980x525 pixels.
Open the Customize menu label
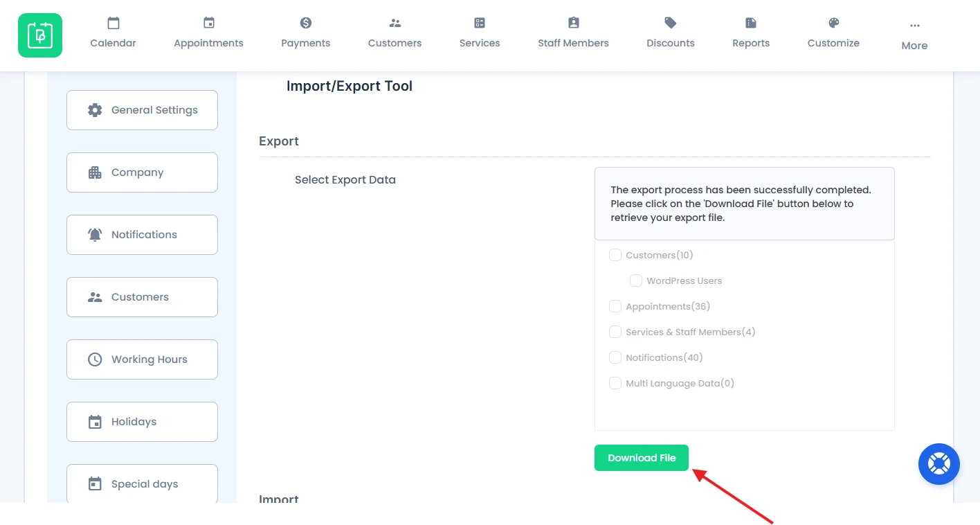point(834,43)
